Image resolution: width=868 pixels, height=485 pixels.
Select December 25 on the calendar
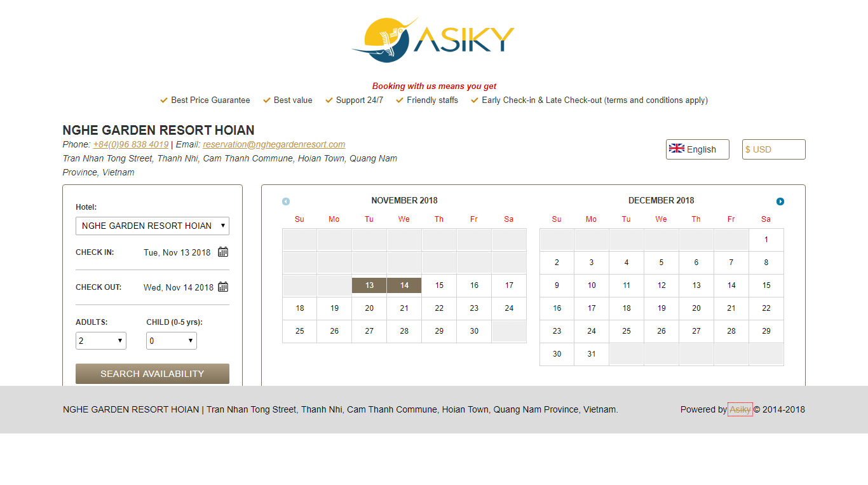626,331
